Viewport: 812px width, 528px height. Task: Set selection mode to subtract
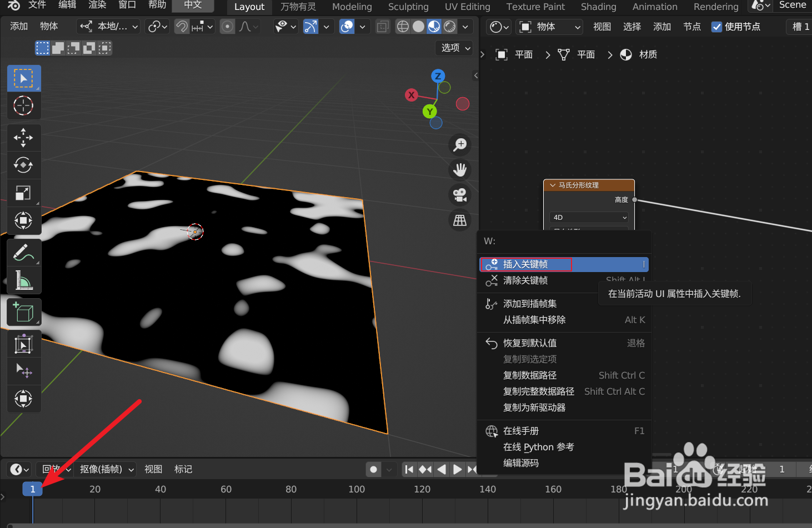pyautogui.click(x=73, y=48)
